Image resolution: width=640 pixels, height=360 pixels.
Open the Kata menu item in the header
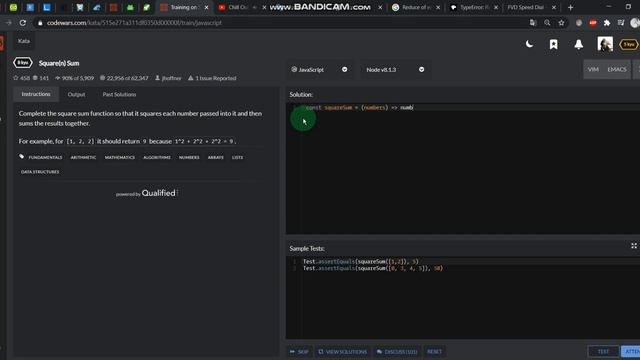coord(24,41)
